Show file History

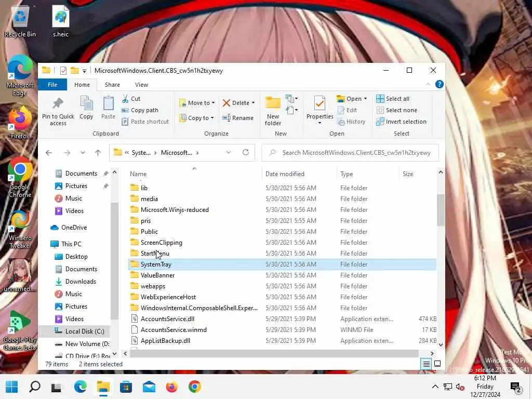pyautogui.click(x=352, y=122)
